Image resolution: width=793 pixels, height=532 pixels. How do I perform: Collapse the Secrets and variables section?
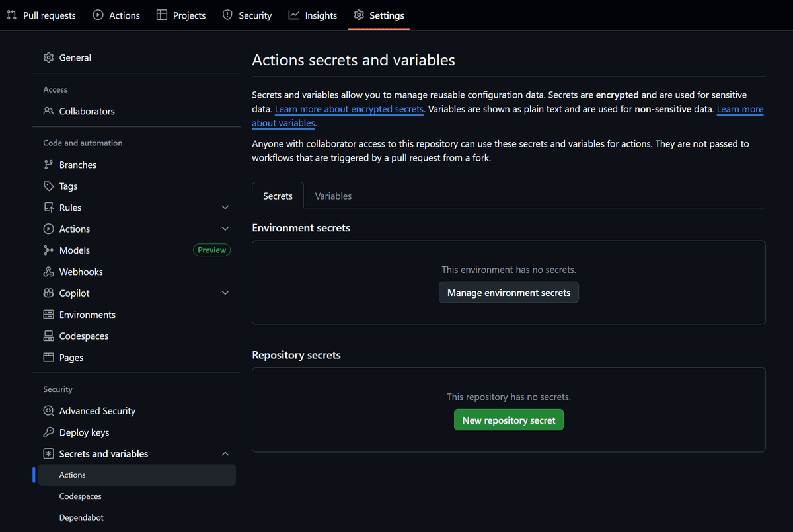225,453
